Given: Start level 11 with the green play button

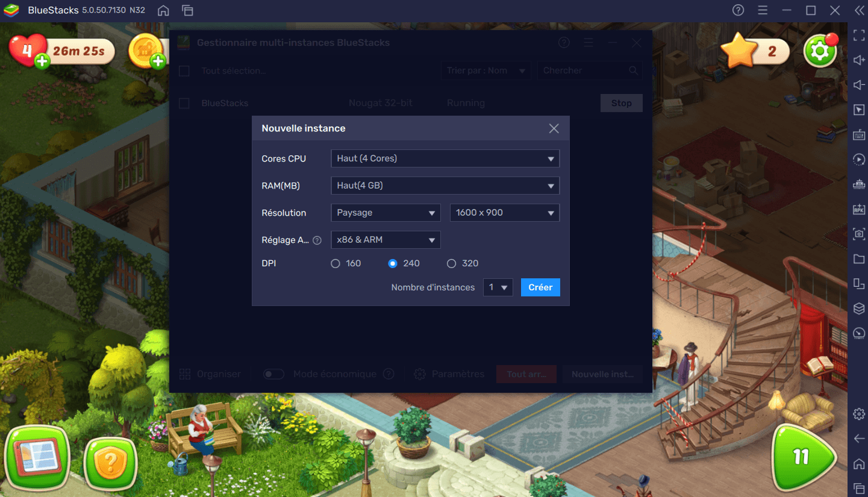Looking at the screenshot, I should (x=804, y=457).
